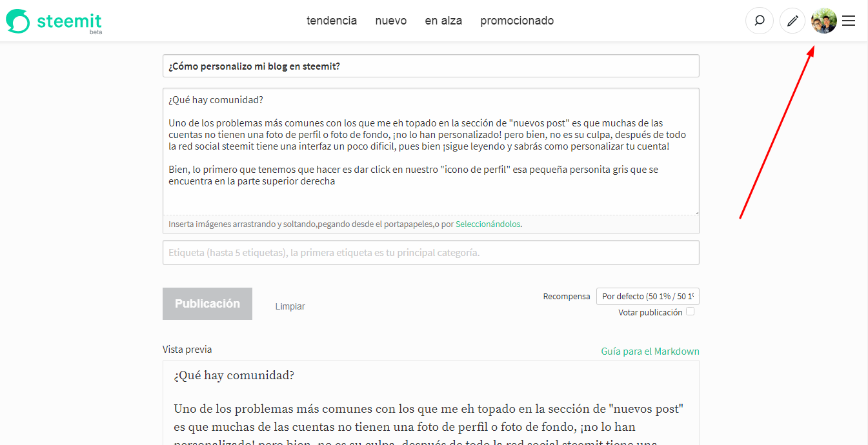This screenshot has height=445, width=868.
Task: Open the search icon
Action: pos(760,21)
